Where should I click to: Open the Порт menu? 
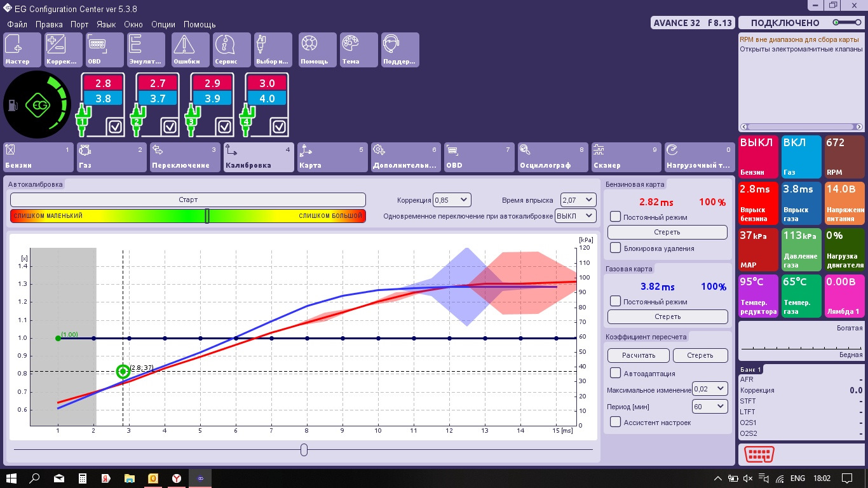point(79,25)
